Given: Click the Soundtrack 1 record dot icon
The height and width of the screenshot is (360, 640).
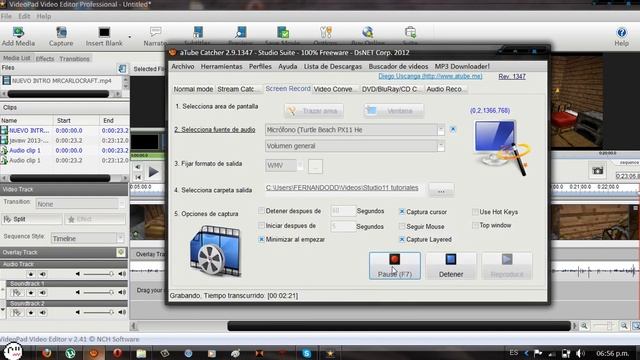Looking at the screenshot, I should (31, 293).
